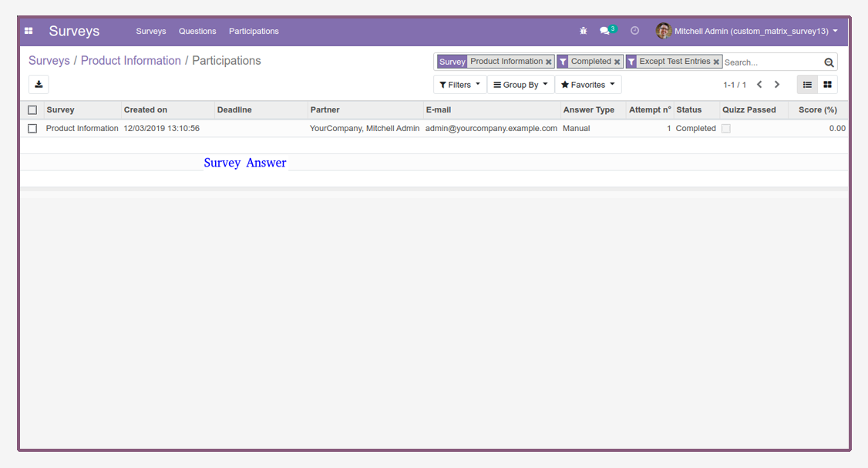The height and width of the screenshot is (468, 868).
Task: Focus the Search input field
Action: tap(772, 62)
